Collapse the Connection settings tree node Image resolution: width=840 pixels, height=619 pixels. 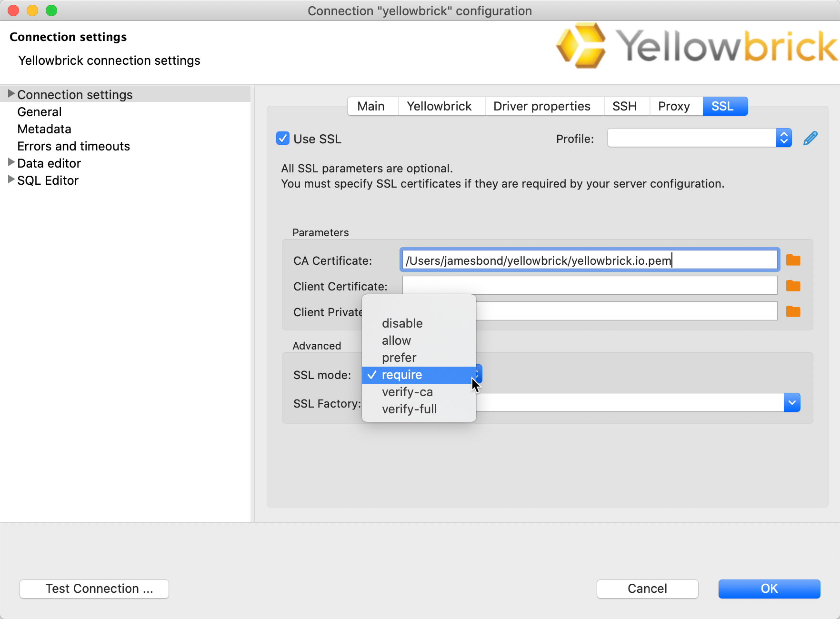(11, 93)
